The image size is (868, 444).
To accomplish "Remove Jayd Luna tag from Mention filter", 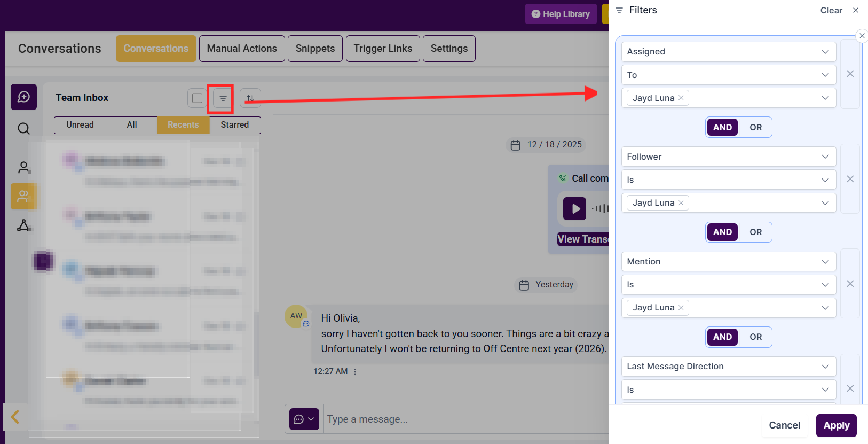I will 681,307.
